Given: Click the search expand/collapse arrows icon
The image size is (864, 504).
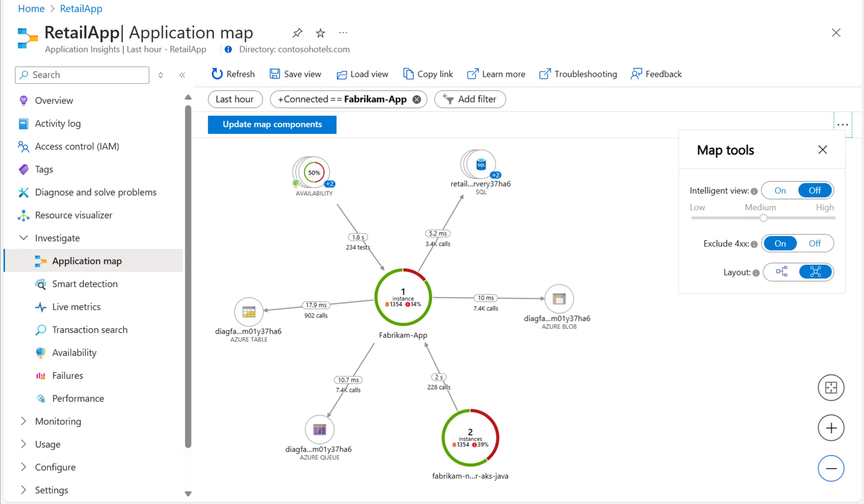Looking at the screenshot, I should coord(161,75).
